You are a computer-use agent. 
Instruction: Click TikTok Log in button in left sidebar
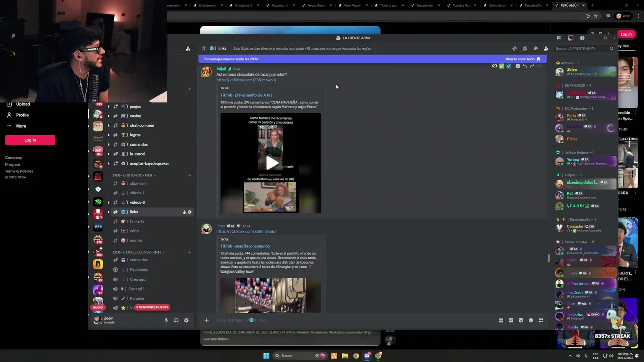pos(30,140)
